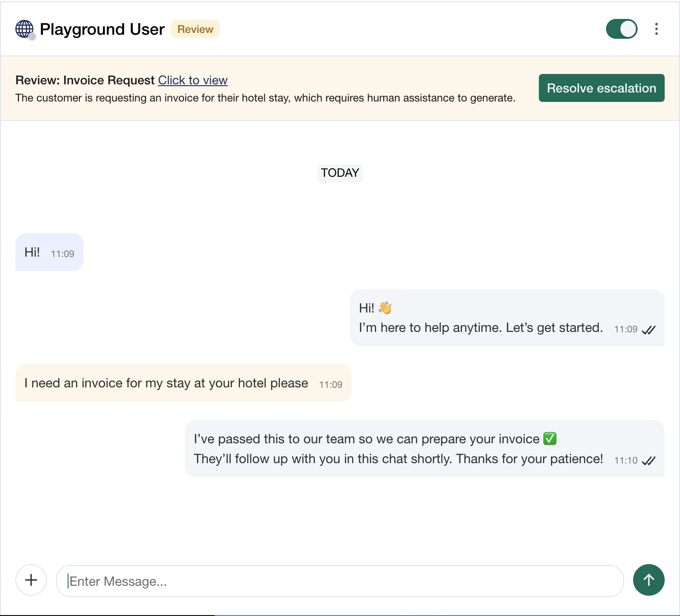
Task: Click the 'I've passed this to our team' reply
Action: [x=424, y=449]
